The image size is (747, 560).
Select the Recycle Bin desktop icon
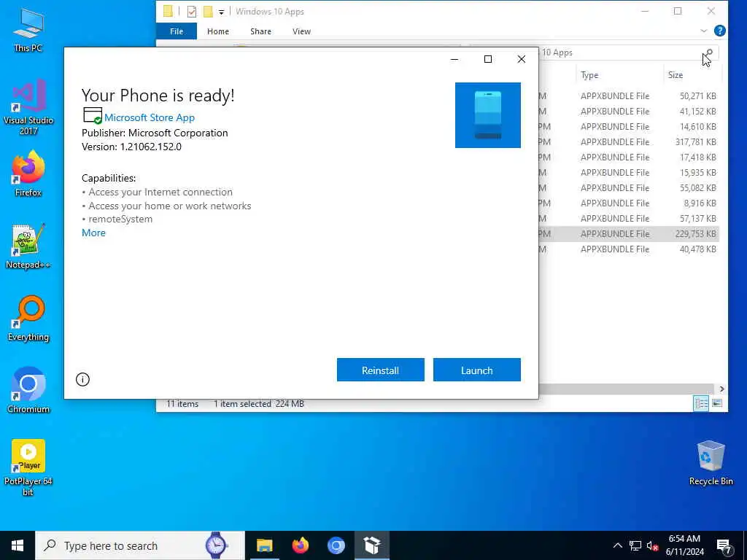(711, 462)
